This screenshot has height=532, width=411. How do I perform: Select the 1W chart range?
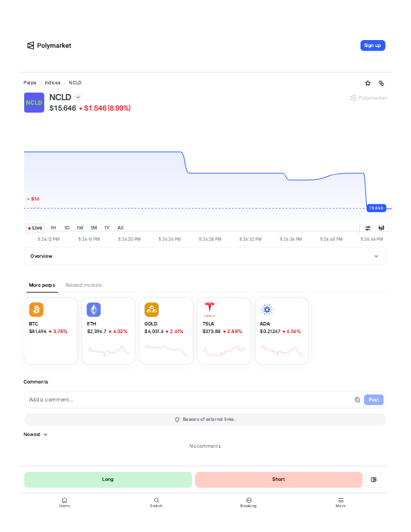80,228
